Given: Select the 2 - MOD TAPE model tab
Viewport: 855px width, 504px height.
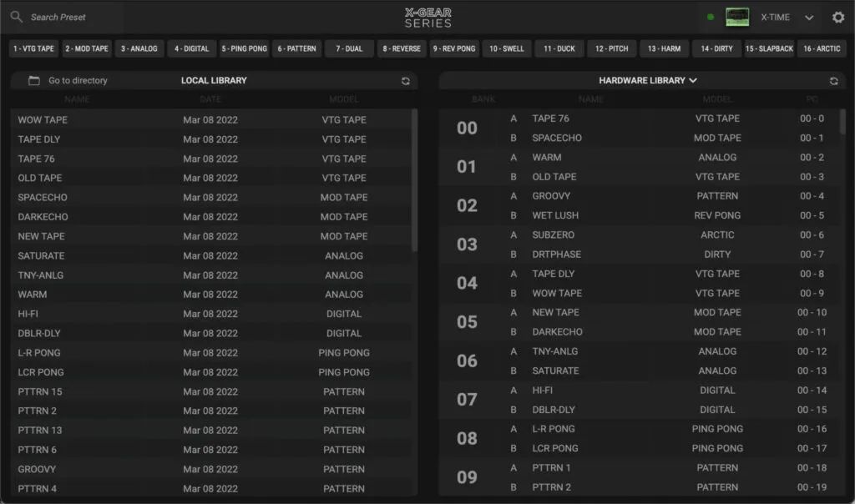Looking at the screenshot, I should tap(87, 49).
